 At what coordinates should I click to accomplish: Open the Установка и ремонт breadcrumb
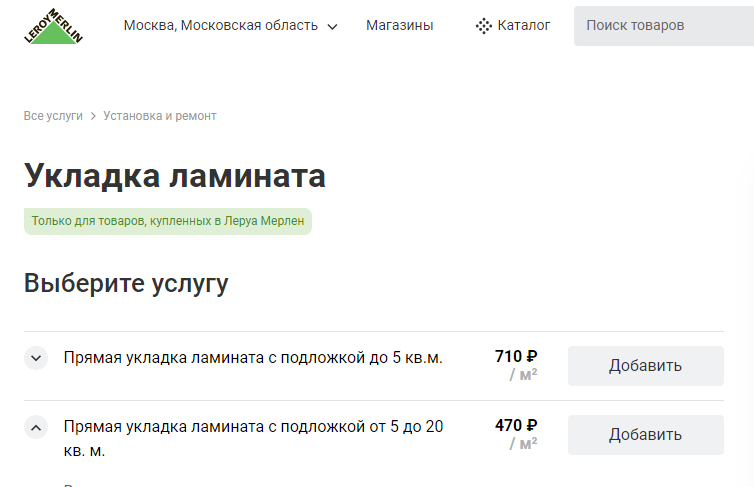pos(160,116)
